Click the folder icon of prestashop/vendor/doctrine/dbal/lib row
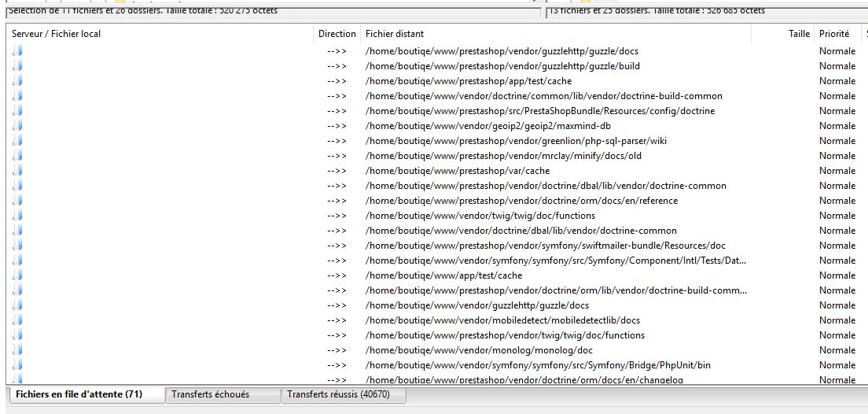The image size is (868, 414). (x=17, y=186)
